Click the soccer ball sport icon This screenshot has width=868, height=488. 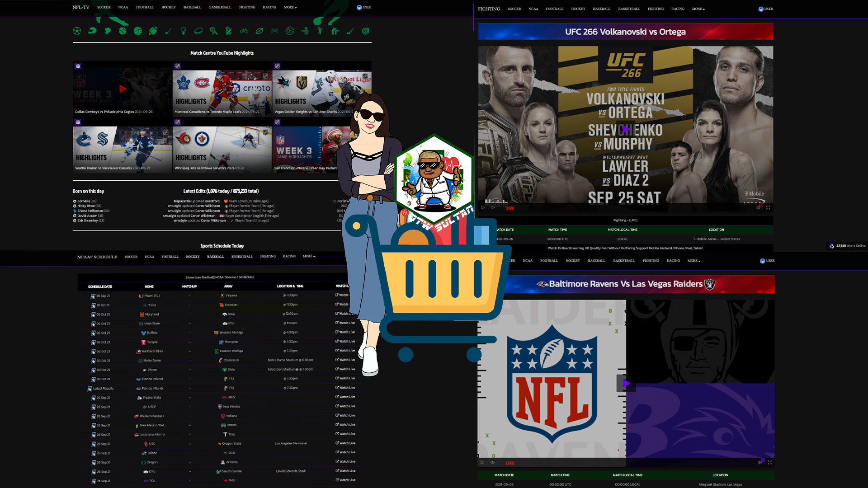[x=77, y=31]
